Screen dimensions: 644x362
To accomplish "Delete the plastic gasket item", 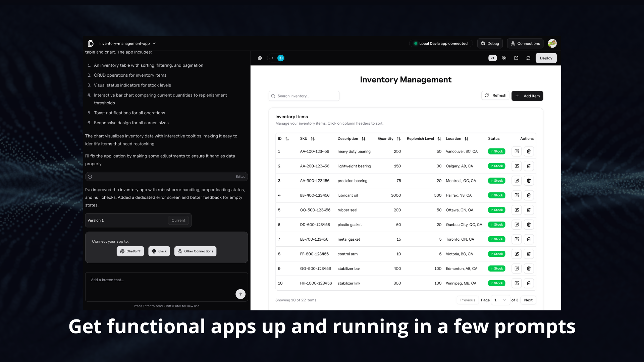I will 529,225.
